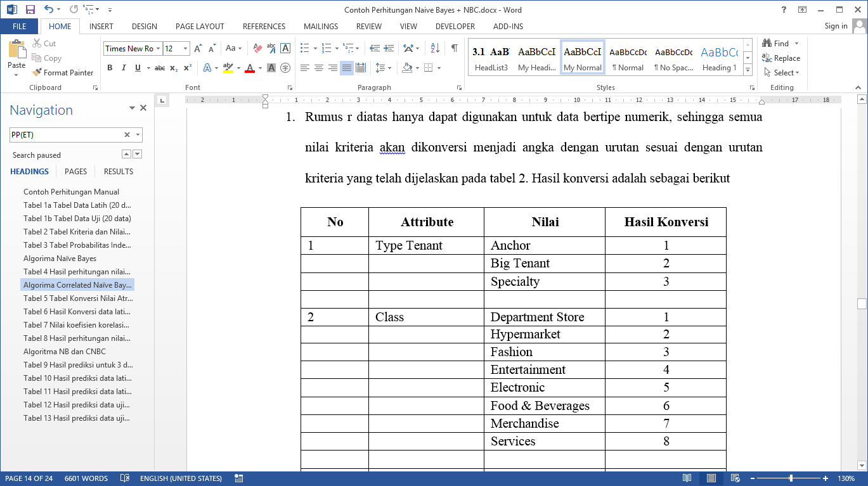Click the Replace button
The width and height of the screenshot is (868, 486).
point(781,58)
